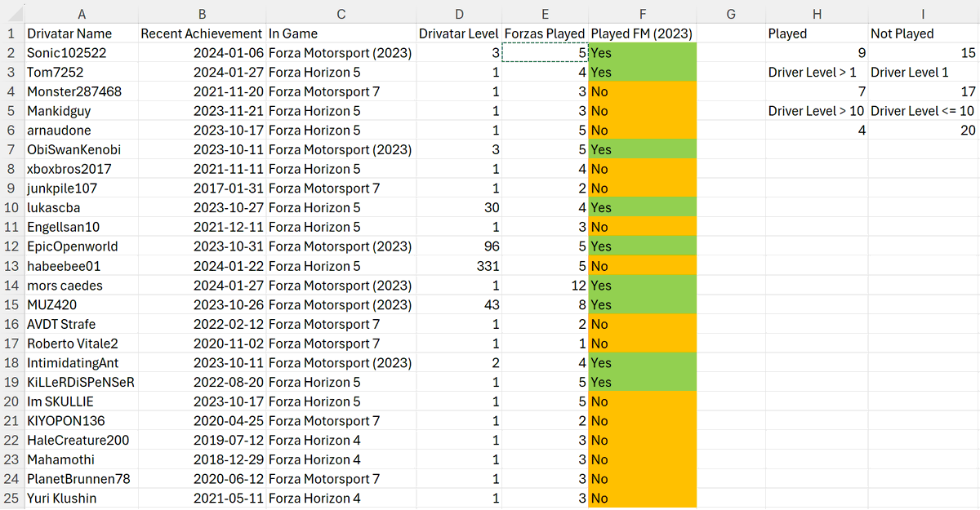Click the 'Played' summary label
Viewport: 980px width, 510px height.
coord(817,33)
